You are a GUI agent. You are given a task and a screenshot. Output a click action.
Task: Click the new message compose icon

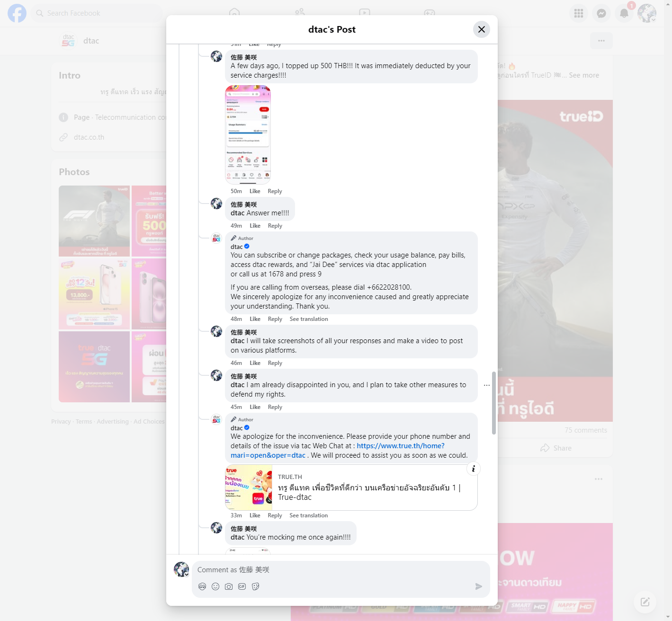tap(645, 602)
